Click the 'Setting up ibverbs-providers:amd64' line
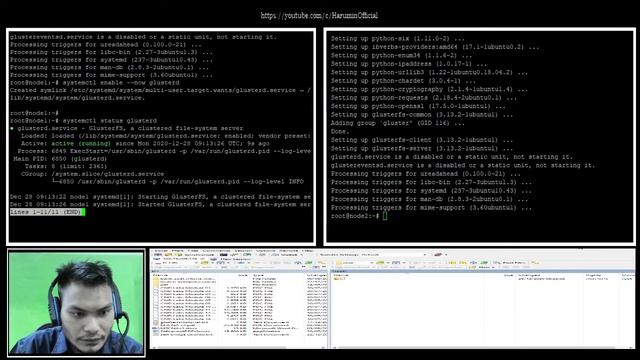Viewport: 640px width, 360px height. coord(435,47)
